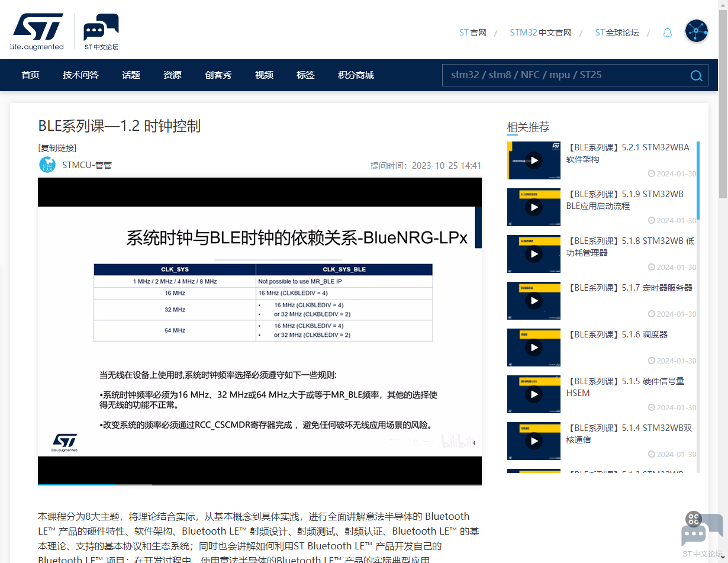Open 技术问答 navigation item
Viewport: 728px width, 563px height.
80,75
